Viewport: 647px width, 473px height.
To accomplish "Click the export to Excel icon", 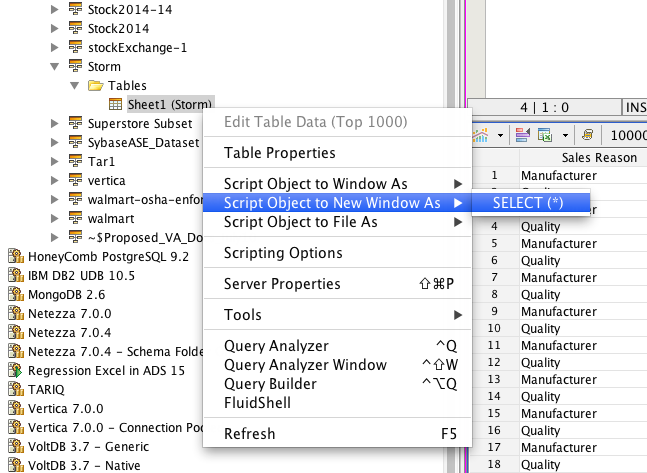I will pos(545,134).
